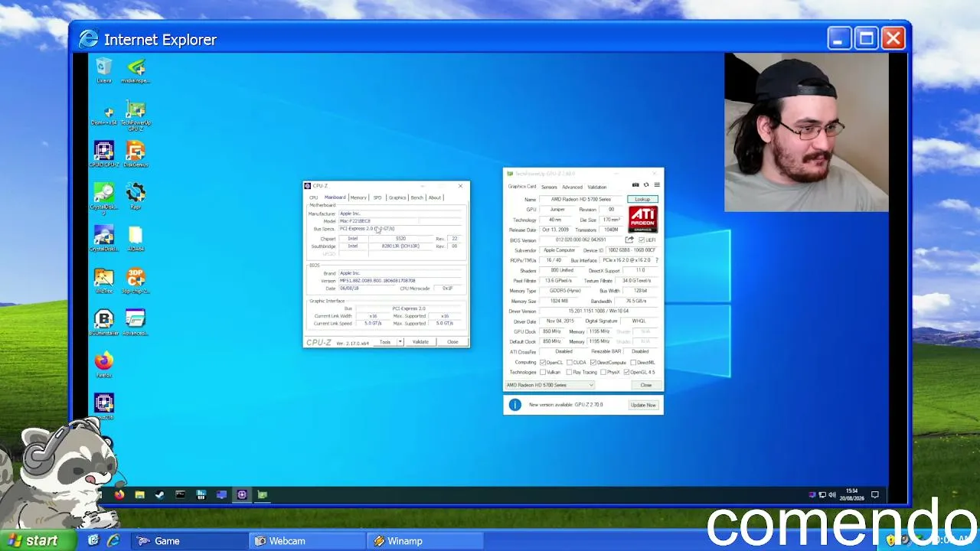Open the Sensors tab in GPU-Z
The image size is (980, 551).
point(549,187)
